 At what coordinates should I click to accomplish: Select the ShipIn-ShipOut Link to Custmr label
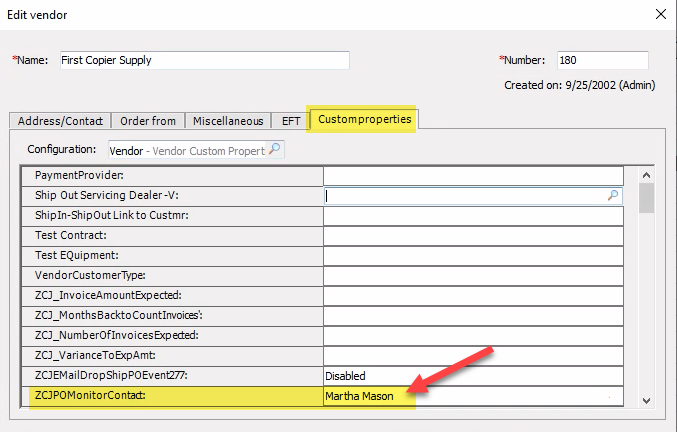112,215
